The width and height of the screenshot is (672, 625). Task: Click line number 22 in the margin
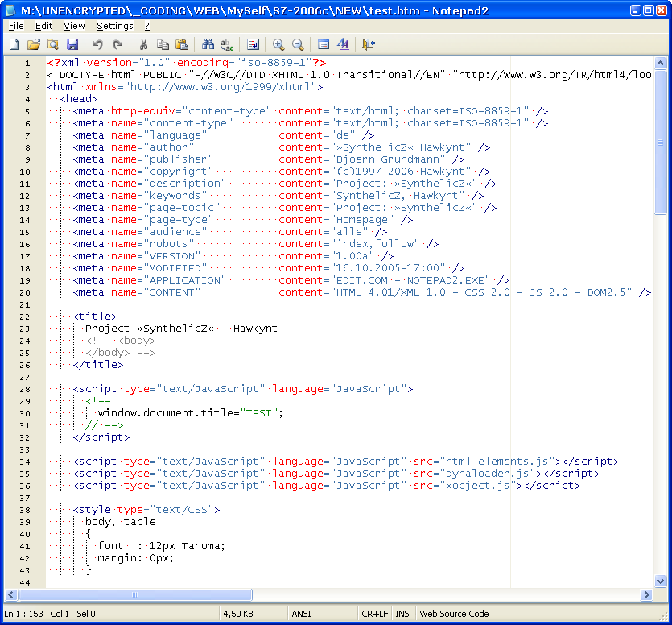click(25, 317)
